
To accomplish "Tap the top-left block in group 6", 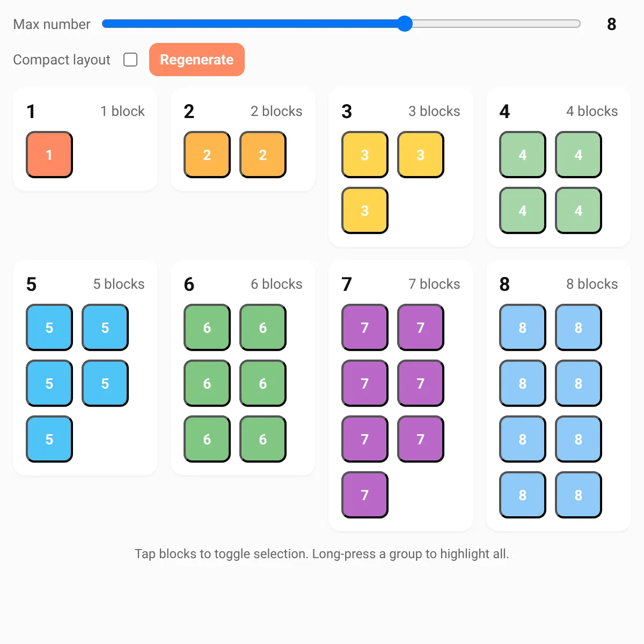I will pyautogui.click(x=207, y=327).
